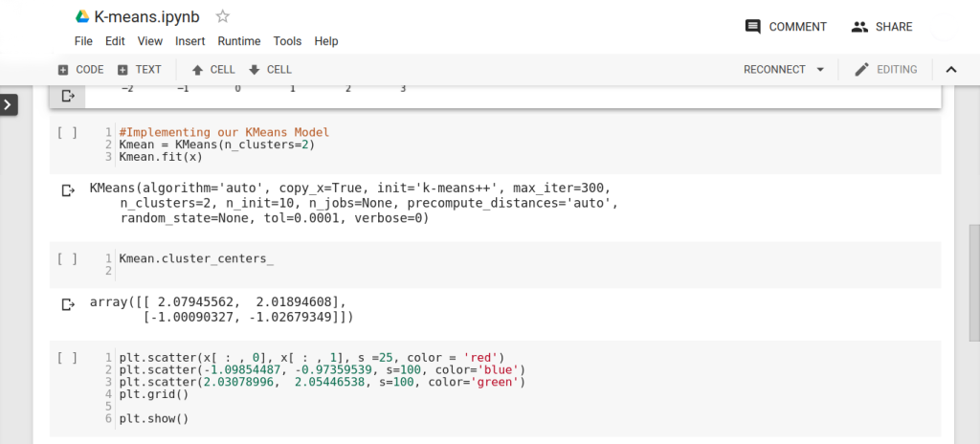Click output icon of the top plot cell
This screenshot has height=444, width=980.
(68, 96)
